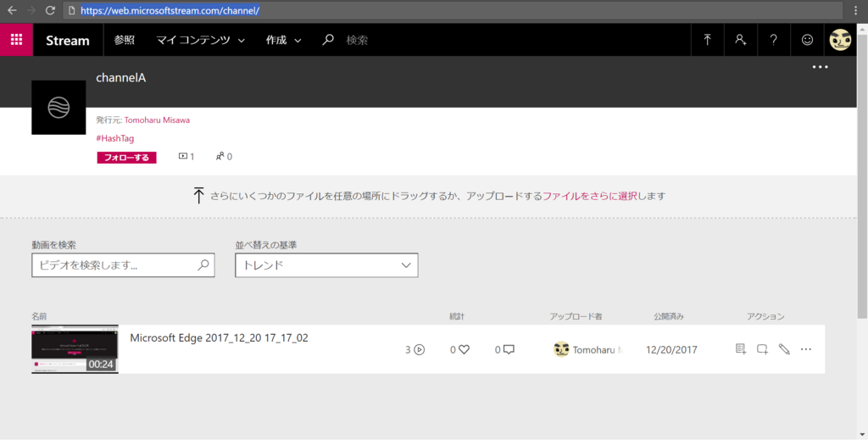The height and width of the screenshot is (440, 868).
Task: Open the browser three-dot menu
Action: tap(856, 10)
